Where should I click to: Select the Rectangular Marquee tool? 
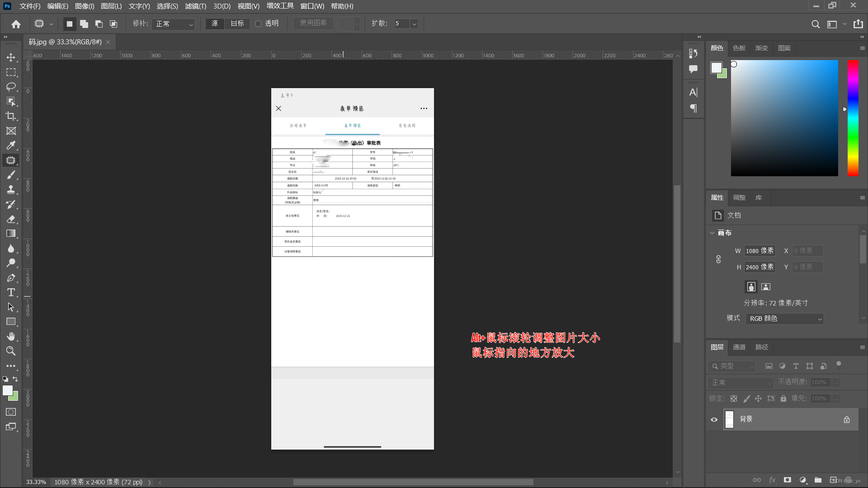click(x=11, y=72)
